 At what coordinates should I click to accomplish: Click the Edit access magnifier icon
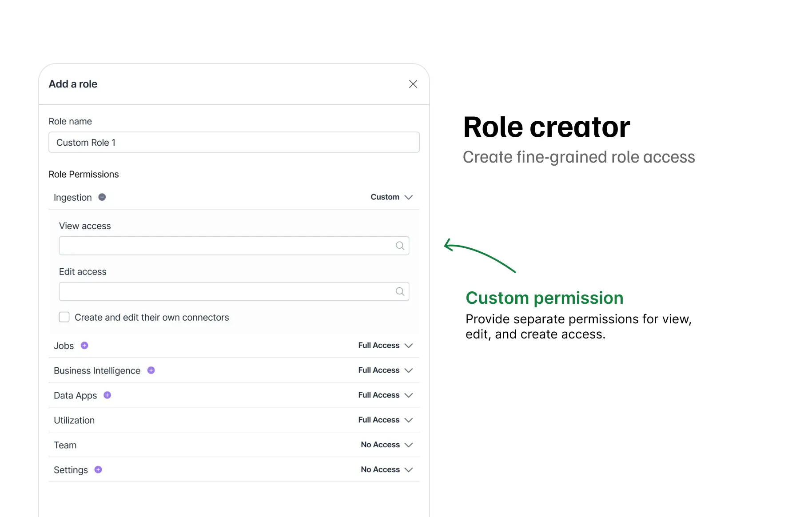point(400,291)
